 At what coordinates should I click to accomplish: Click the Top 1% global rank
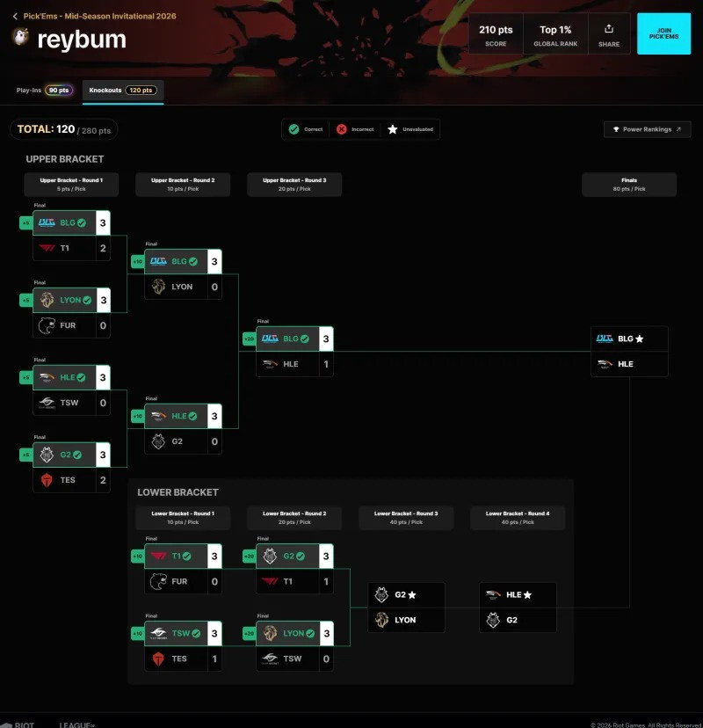555,34
